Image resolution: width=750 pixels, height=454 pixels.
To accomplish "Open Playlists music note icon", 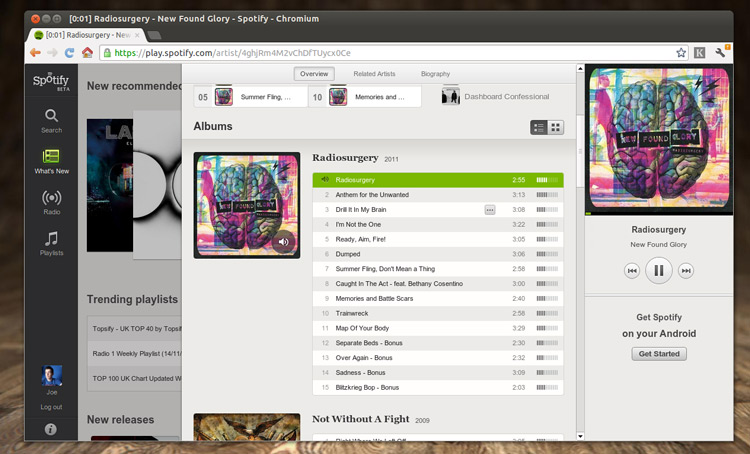I will coord(51,238).
